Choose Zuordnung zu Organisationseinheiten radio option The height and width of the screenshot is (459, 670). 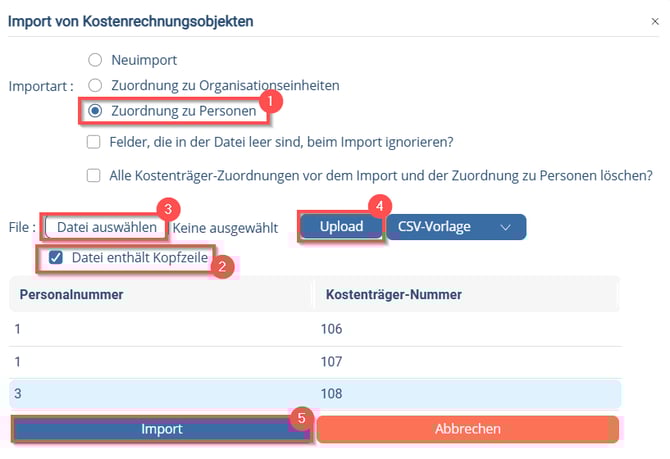(x=96, y=86)
